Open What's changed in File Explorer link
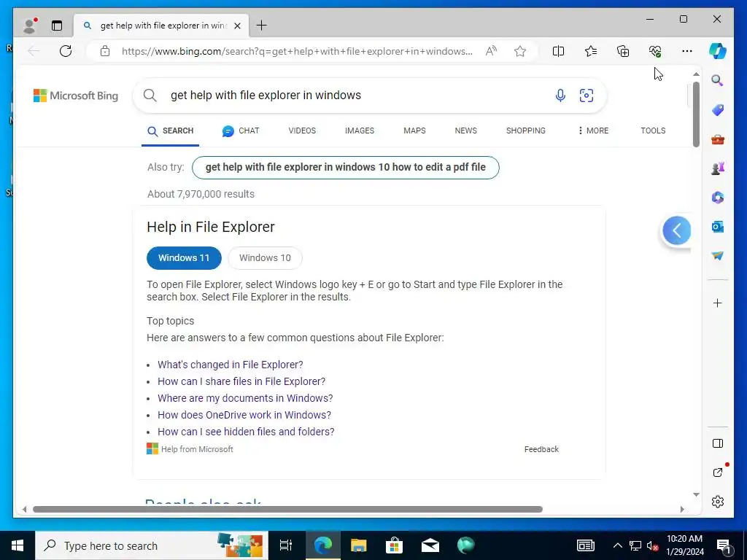This screenshot has width=747, height=560. click(230, 365)
